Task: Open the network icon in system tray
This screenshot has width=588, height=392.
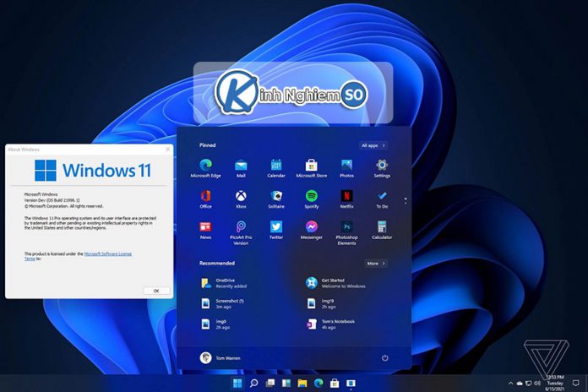Action: [x=528, y=384]
